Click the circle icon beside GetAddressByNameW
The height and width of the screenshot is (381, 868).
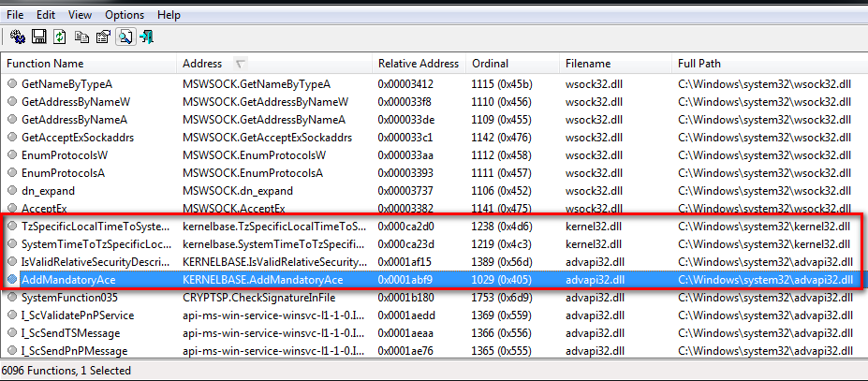click(12, 102)
